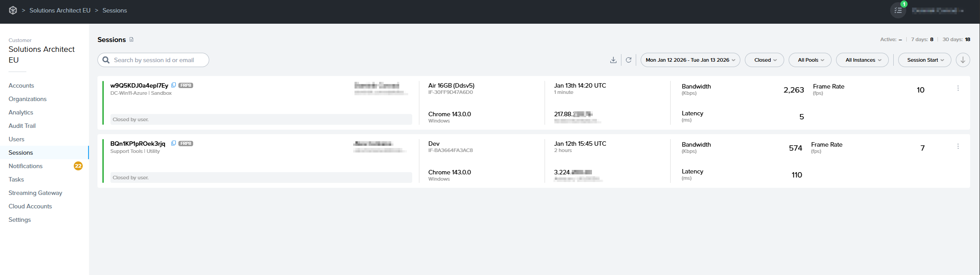Open Notifications in sidebar
This screenshot has width=980, height=275.
pyautogui.click(x=25, y=166)
